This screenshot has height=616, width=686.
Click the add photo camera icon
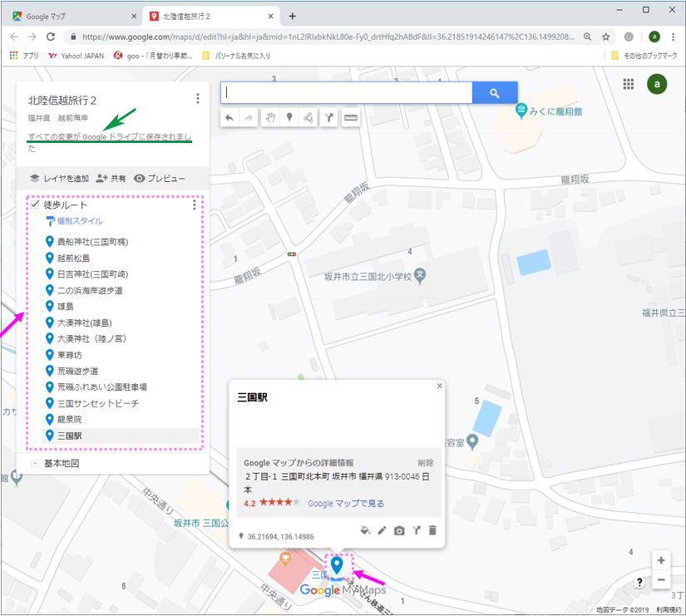399,530
